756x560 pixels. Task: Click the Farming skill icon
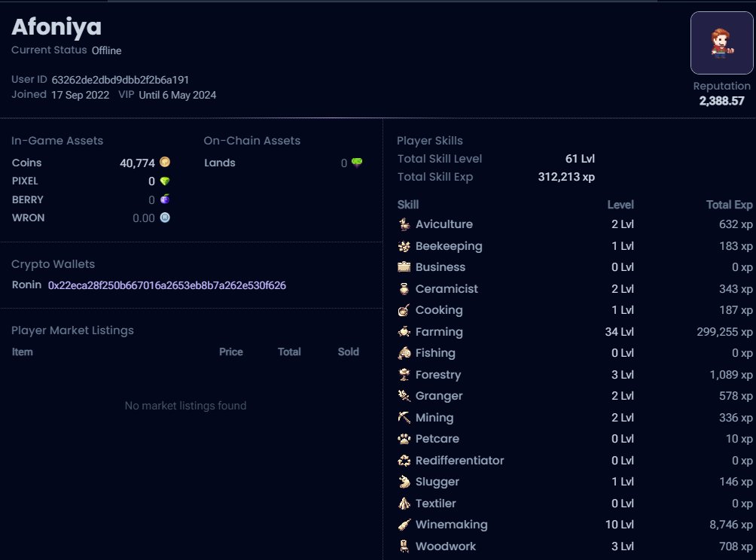[404, 332]
